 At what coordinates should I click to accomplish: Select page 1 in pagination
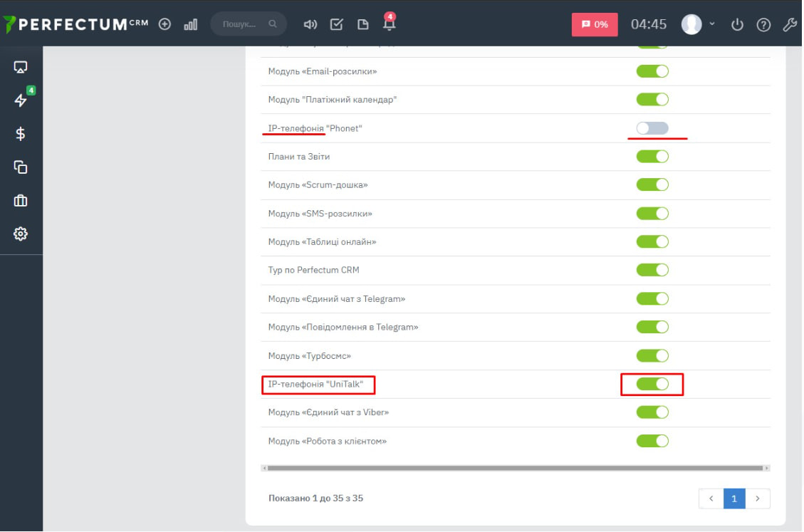pos(734,499)
